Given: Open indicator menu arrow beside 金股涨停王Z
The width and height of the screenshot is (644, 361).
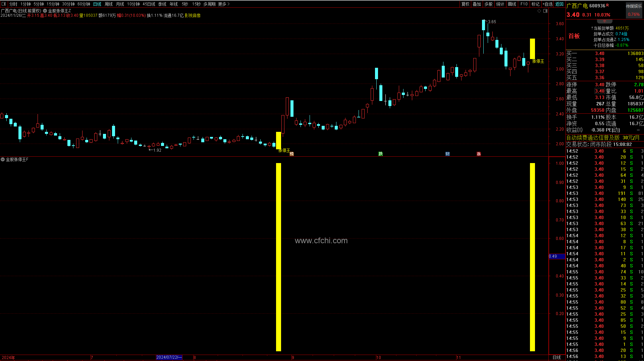Looking at the screenshot, I should (45, 11).
